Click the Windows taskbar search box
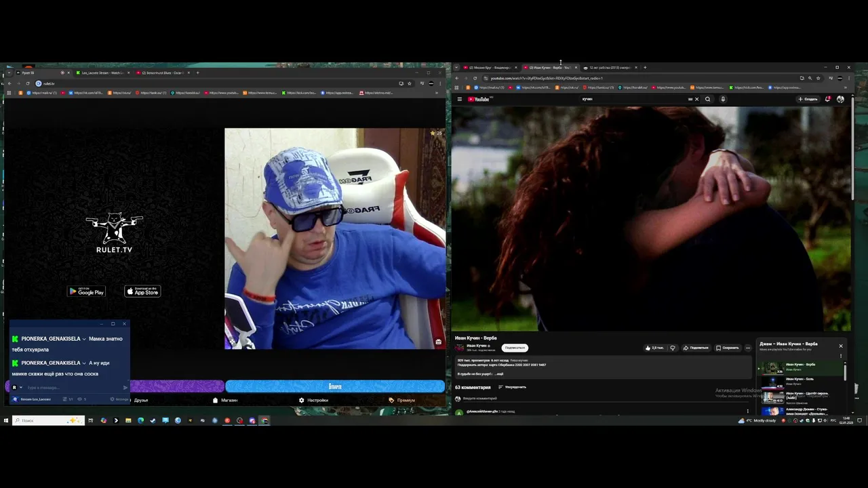 (49, 420)
